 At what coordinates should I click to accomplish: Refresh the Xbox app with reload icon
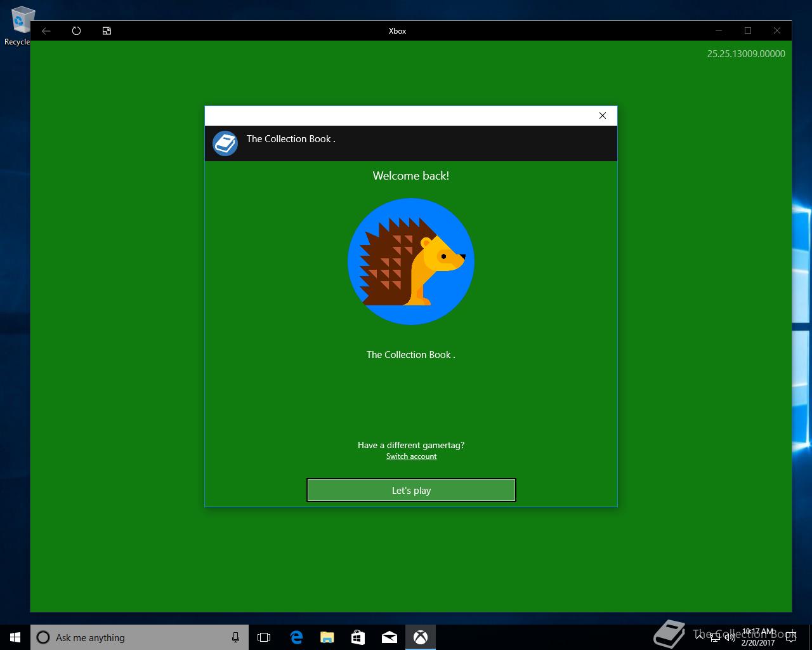tap(76, 30)
